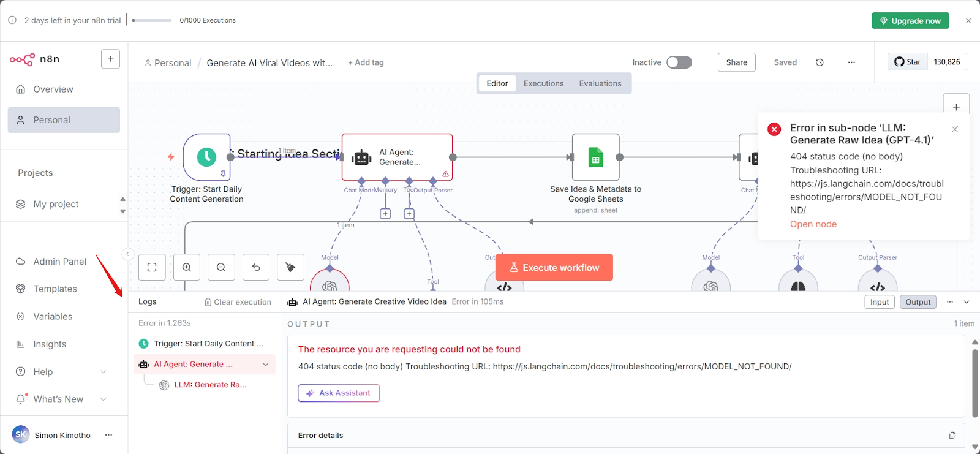The height and width of the screenshot is (454, 980).
Task: Zoom in on the workflow canvas
Action: click(187, 267)
